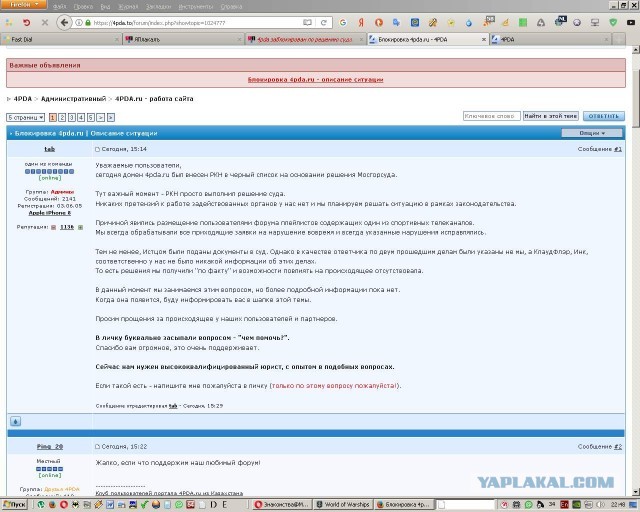Go to page 3 of the topic
Image resolution: width=640 pixels, height=512 pixels.
coord(71,118)
